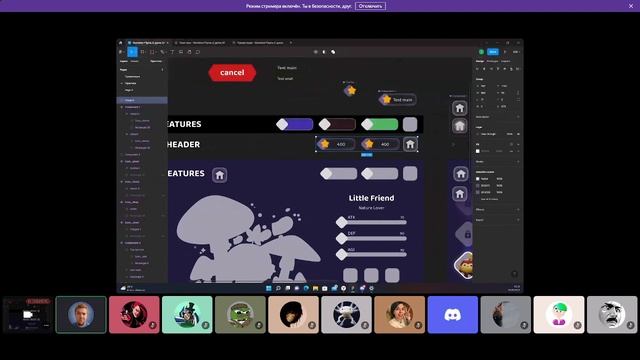Select the bearded man participant tile

point(81,315)
